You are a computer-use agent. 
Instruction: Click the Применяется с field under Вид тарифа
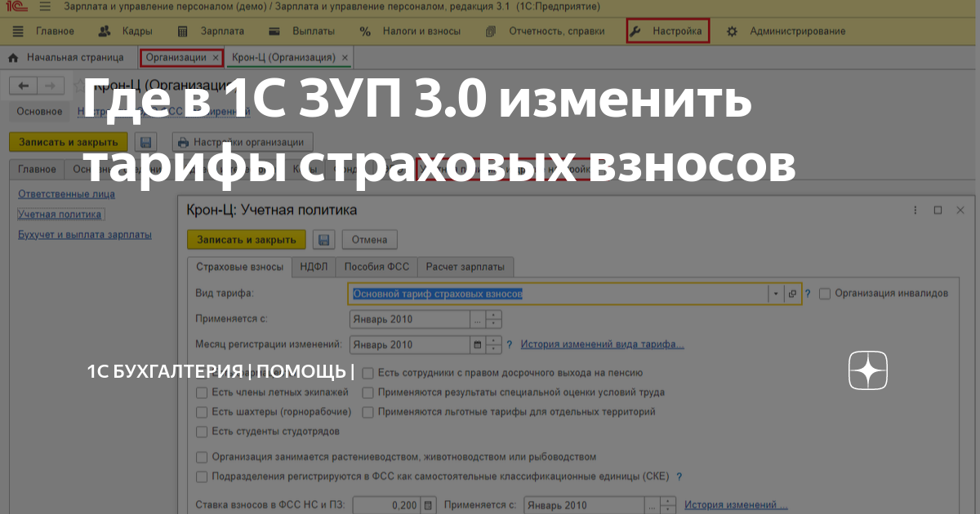[x=410, y=319]
